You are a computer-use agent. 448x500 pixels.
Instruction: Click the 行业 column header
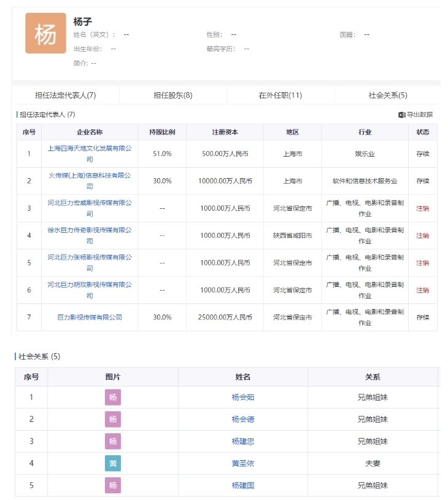365,132
